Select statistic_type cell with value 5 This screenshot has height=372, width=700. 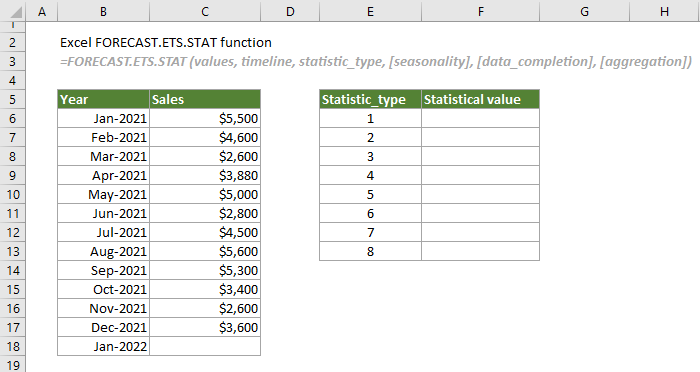(370, 194)
